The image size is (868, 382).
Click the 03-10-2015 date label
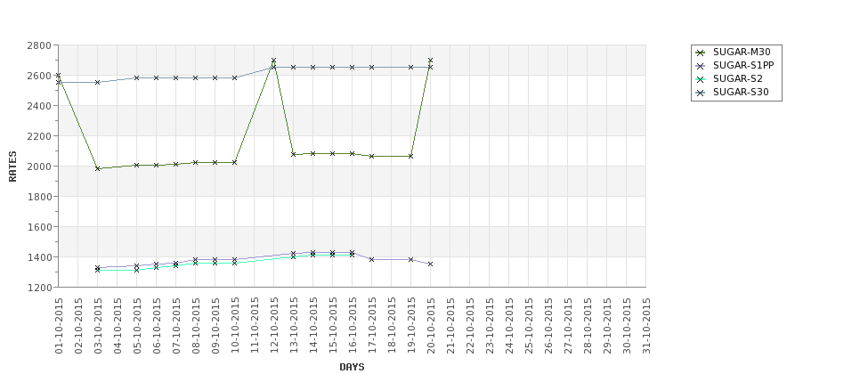98,326
